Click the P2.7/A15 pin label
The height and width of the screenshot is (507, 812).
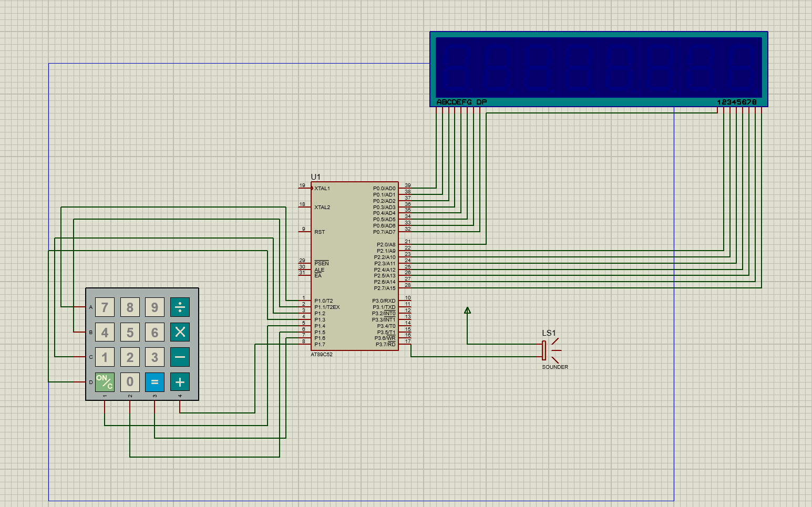click(x=385, y=288)
